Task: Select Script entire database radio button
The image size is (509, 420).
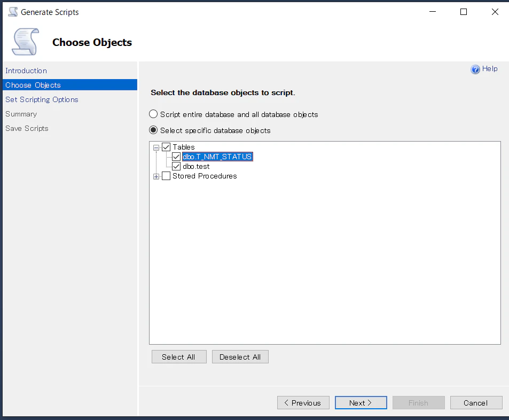Action: [153, 114]
